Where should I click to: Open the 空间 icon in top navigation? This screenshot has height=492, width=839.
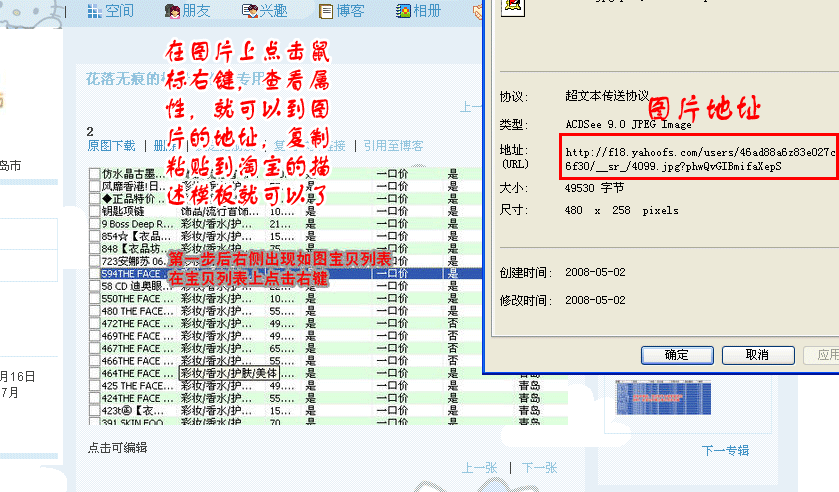95,11
